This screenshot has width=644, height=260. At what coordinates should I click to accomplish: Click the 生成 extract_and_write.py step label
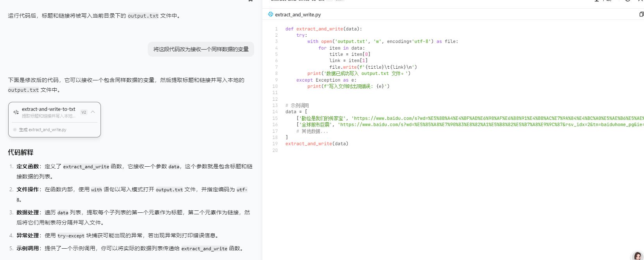coord(43,130)
